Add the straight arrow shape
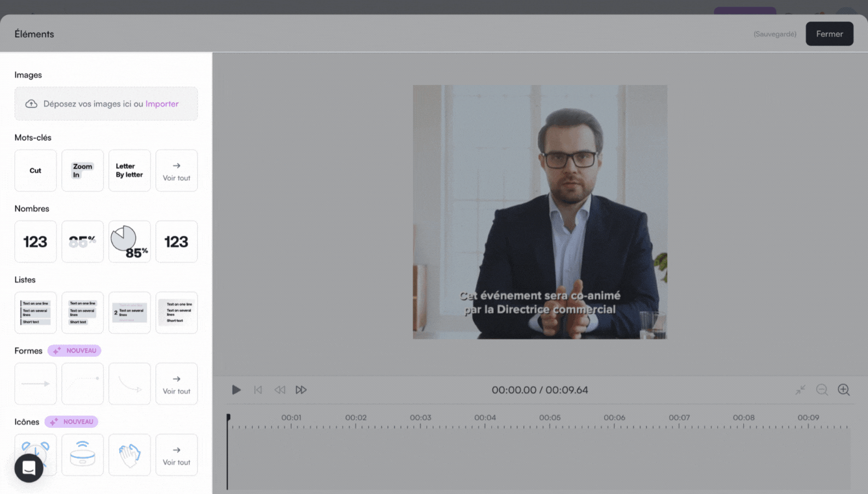The width and height of the screenshot is (868, 494). [36, 384]
